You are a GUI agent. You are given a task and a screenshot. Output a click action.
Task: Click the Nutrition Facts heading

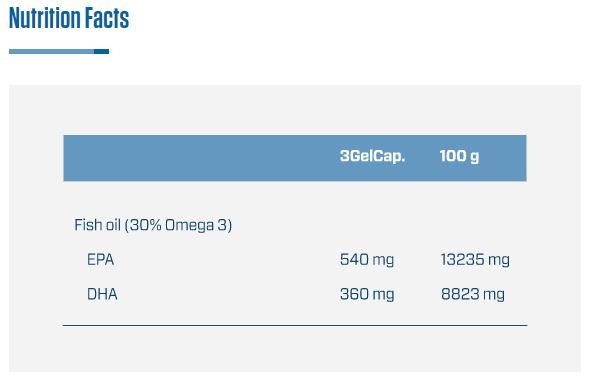click(x=69, y=18)
